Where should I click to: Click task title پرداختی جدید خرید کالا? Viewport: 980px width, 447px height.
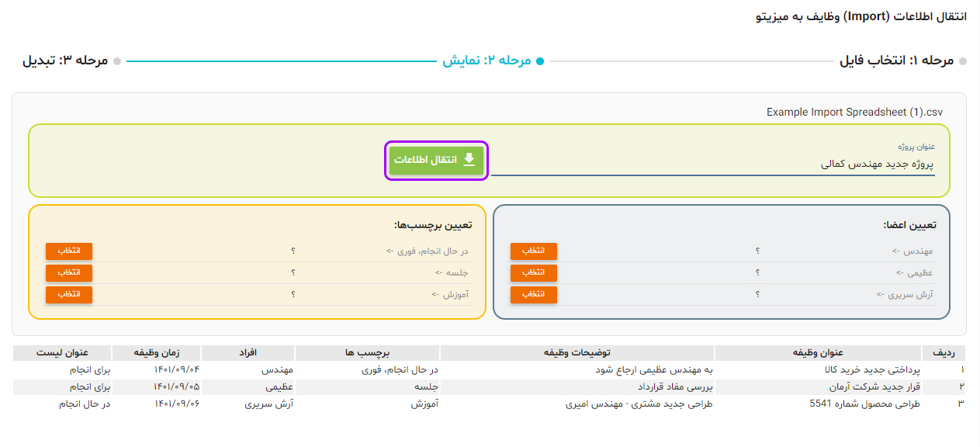click(x=871, y=369)
